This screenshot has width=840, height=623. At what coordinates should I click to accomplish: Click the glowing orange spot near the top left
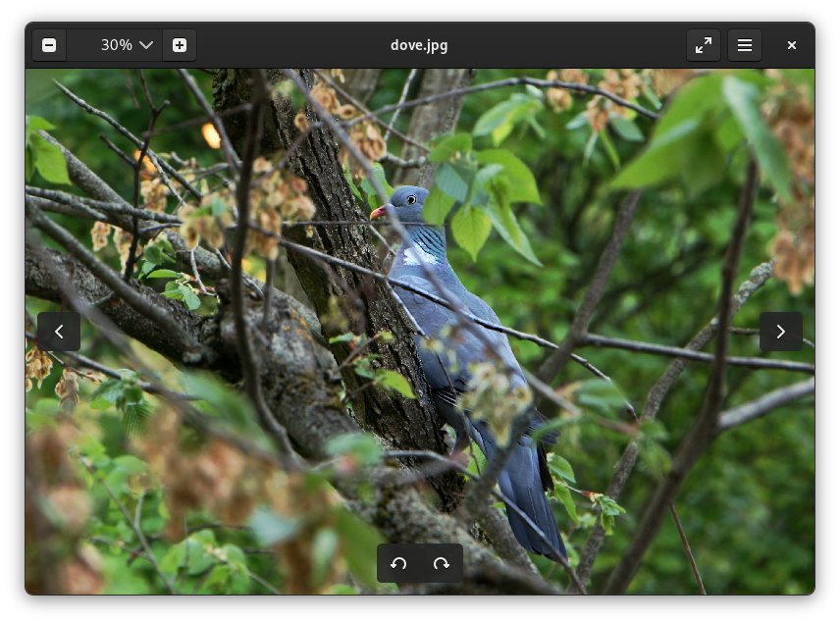(x=211, y=135)
